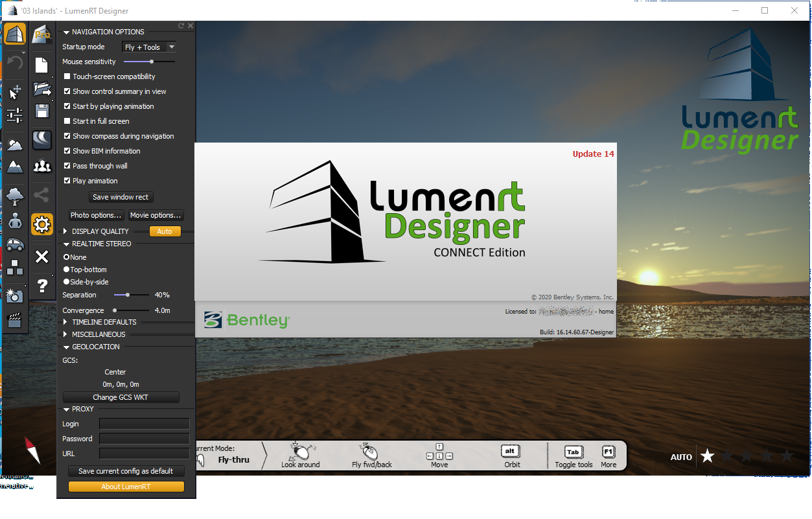Viewport: 812px width, 519px height.
Task: Click the movie clapperboard icon
Action: (15, 319)
